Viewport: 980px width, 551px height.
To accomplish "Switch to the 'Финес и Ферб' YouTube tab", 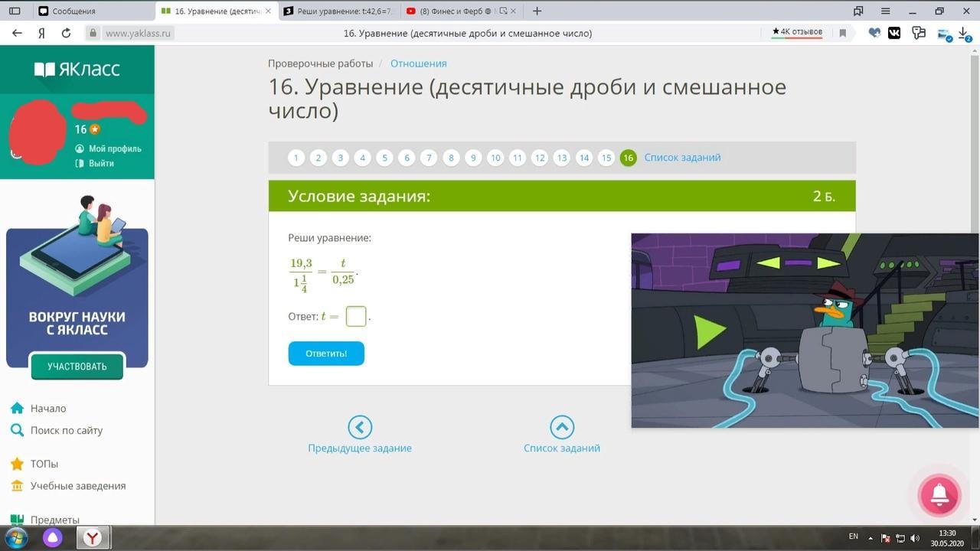I will point(461,11).
